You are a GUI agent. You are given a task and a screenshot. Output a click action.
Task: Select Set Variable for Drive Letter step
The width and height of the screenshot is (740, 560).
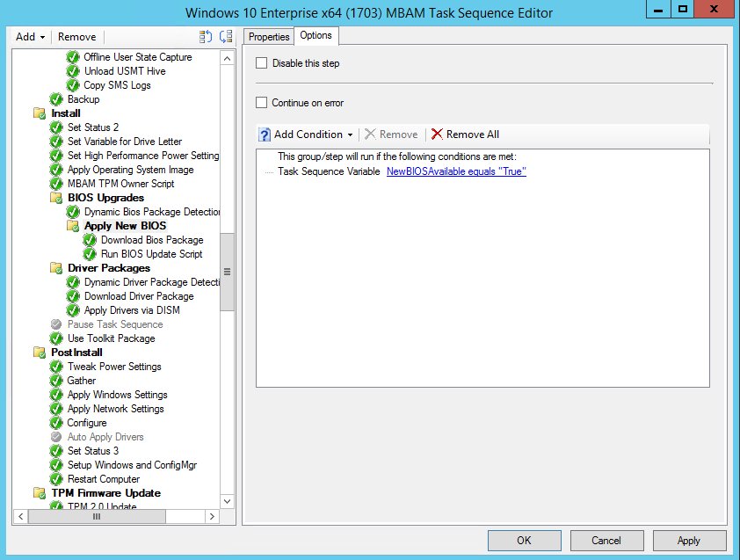pos(125,142)
